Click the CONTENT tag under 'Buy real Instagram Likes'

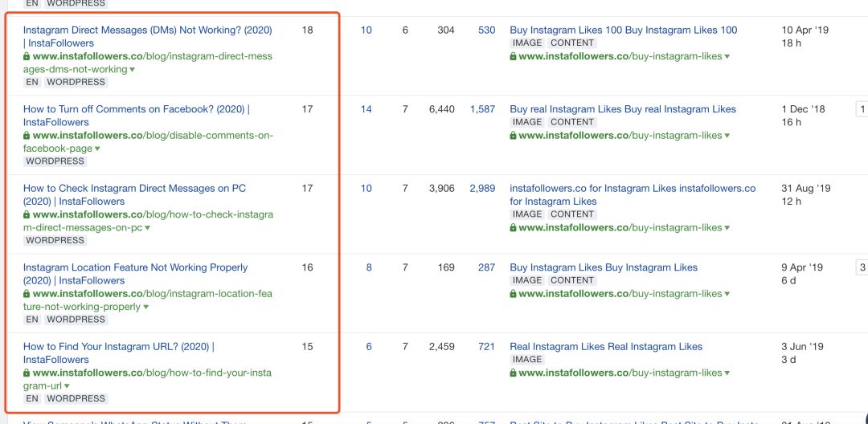coord(572,122)
